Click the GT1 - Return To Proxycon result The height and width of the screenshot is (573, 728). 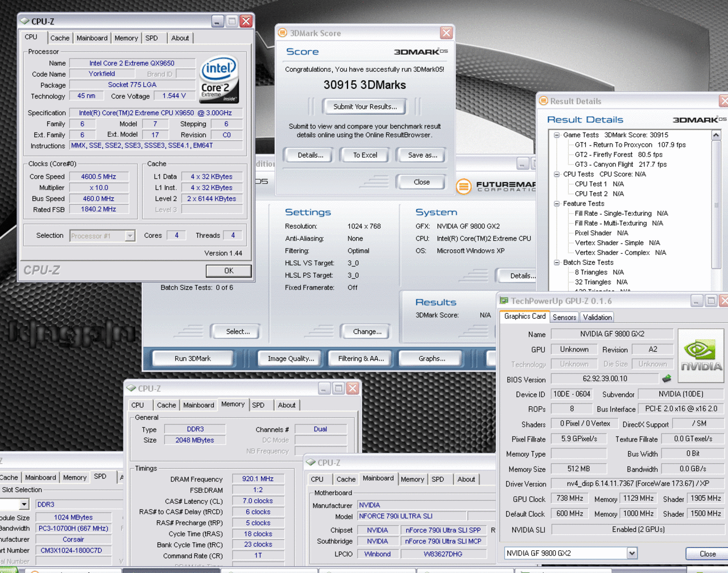tap(630, 145)
